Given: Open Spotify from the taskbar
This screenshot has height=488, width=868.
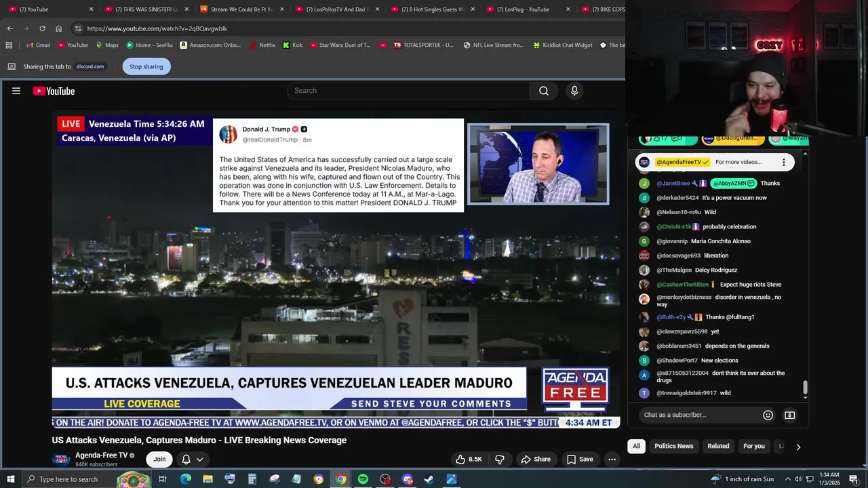Looking at the screenshot, I should click(x=363, y=479).
